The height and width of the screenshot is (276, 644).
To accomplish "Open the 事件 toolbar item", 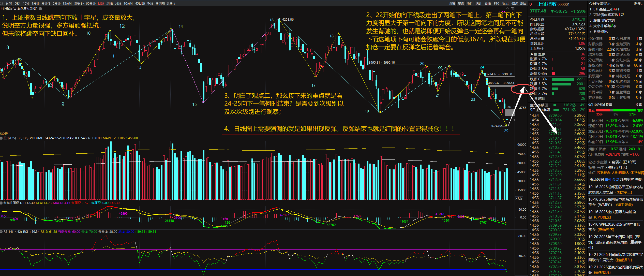I will [x=470, y=3].
